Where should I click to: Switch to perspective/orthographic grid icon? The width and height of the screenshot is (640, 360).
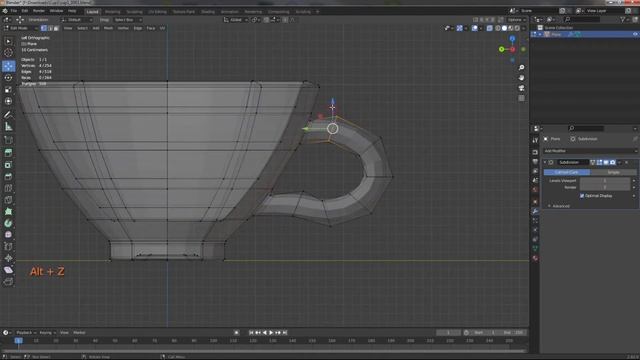pos(521,98)
